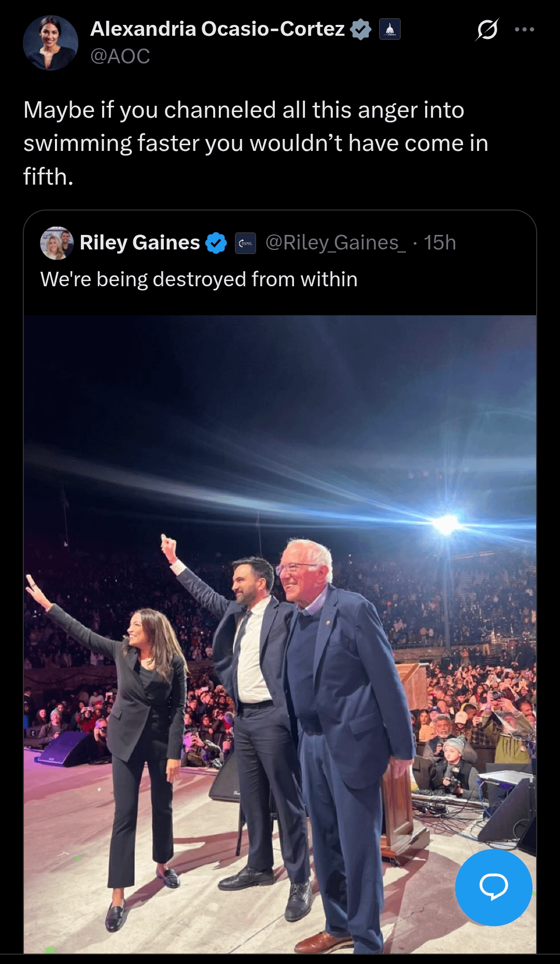Tap the @AOC profile picture
Viewport: 560px width, 964px height.
[50, 43]
